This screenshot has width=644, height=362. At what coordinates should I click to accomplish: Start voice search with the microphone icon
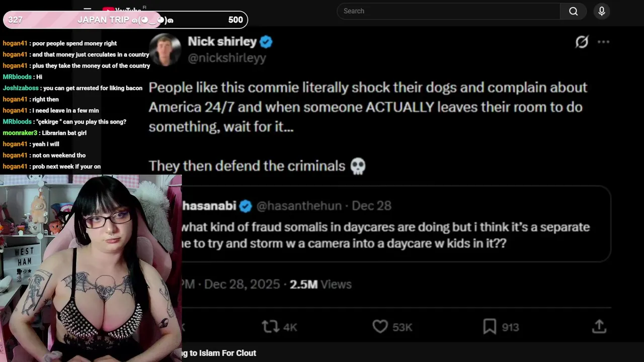[601, 11]
